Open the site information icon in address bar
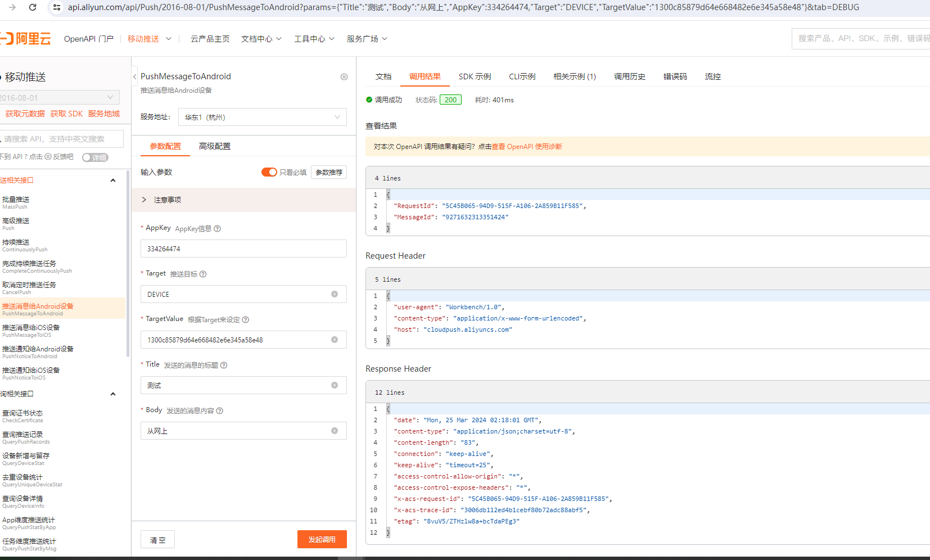The width and height of the screenshot is (930, 560). pos(56,7)
